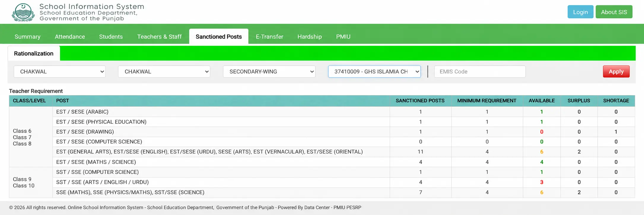Click the Punjab government logo emblem
The image size is (644, 215).
[23, 12]
